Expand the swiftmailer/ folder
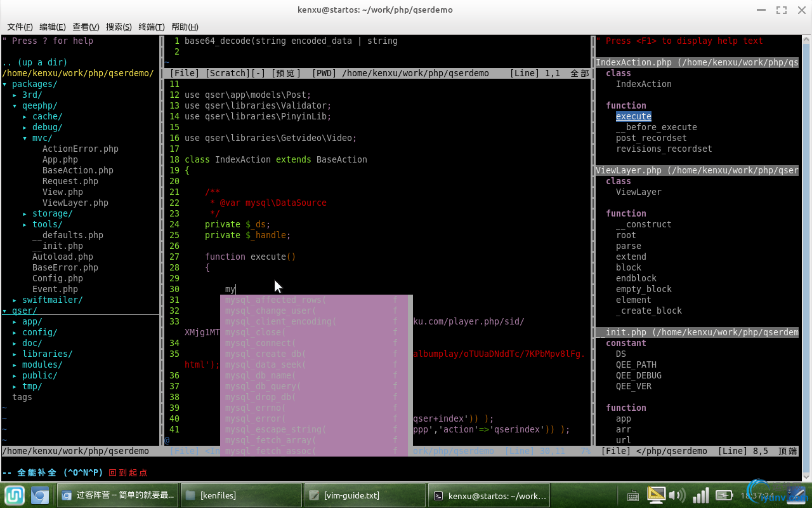 pos(48,300)
